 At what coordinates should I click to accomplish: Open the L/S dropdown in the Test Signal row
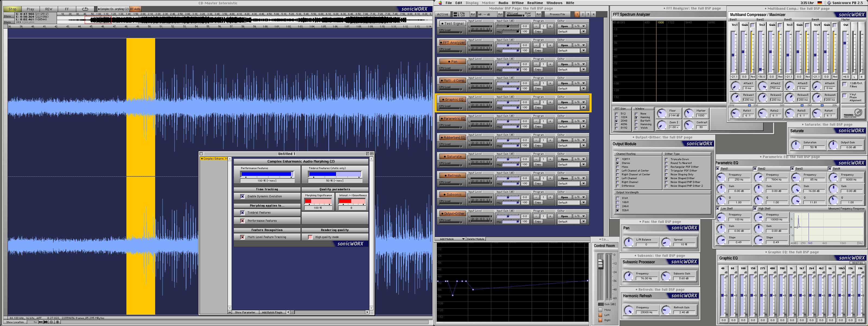click(580, 26)
